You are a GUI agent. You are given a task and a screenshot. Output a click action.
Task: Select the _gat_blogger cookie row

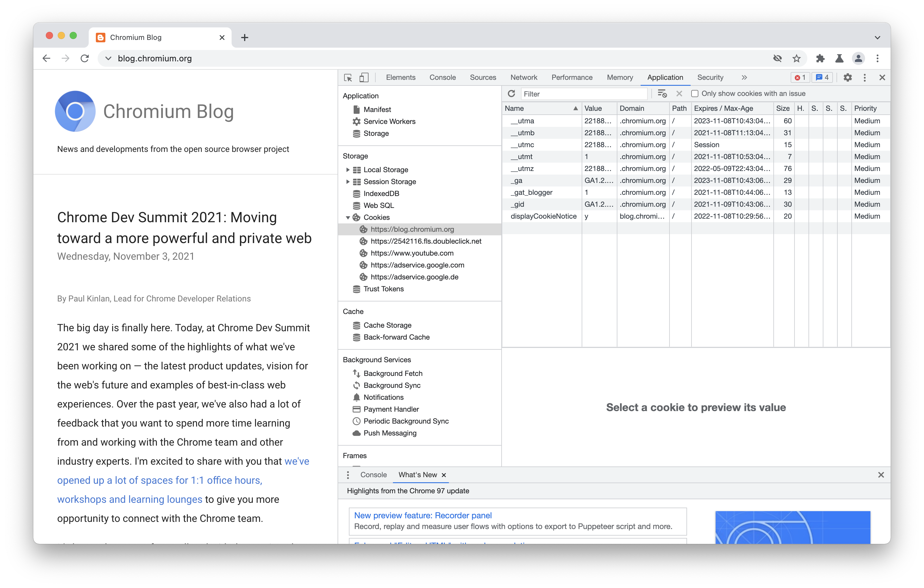tap(696, 192)
